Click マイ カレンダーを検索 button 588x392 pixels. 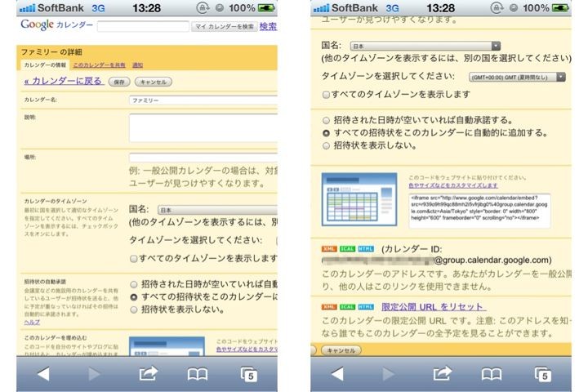(225, 27)
